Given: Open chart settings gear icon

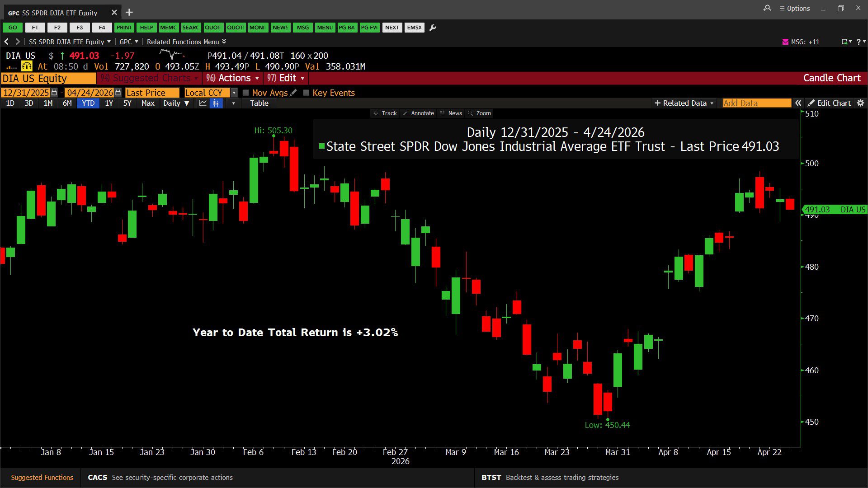Looking at the screenshot, I should [x=860, y=103].
